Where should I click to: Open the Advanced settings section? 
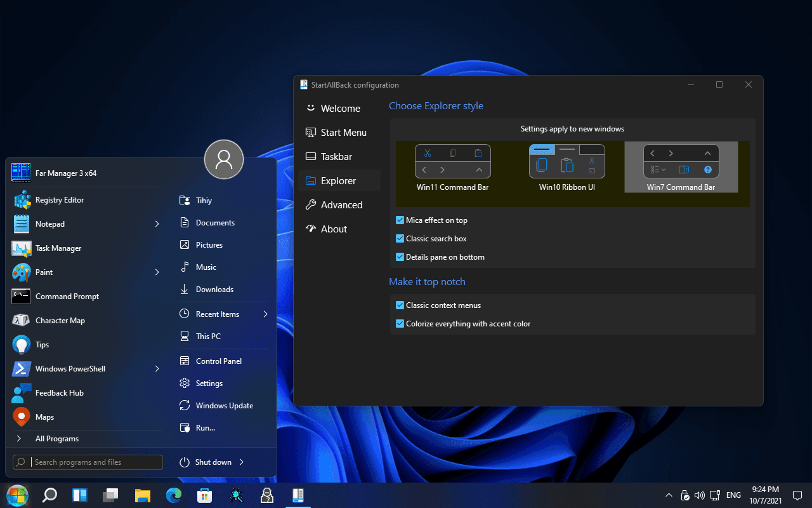pyautogui.click(x=341, y=205)
